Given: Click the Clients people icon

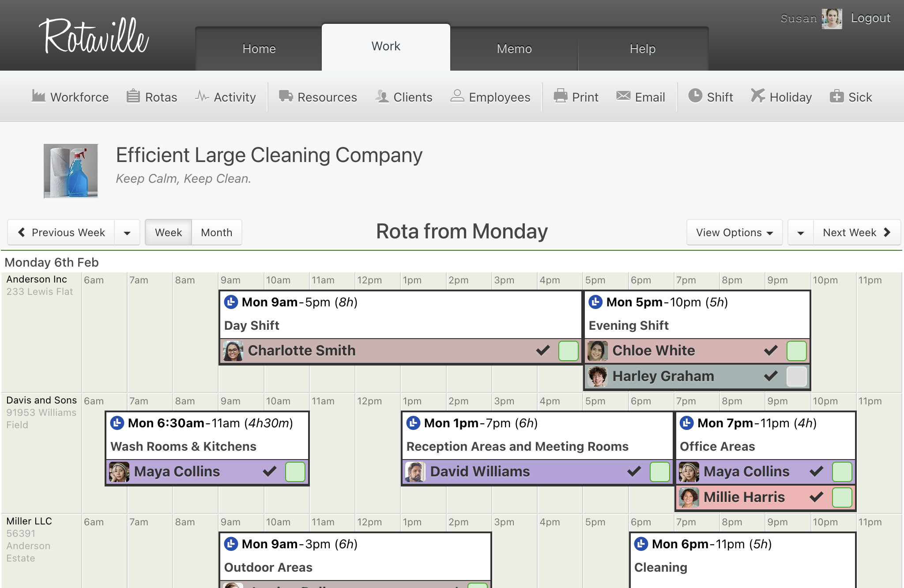Looking at the screenshot, I should pos(382,96).
